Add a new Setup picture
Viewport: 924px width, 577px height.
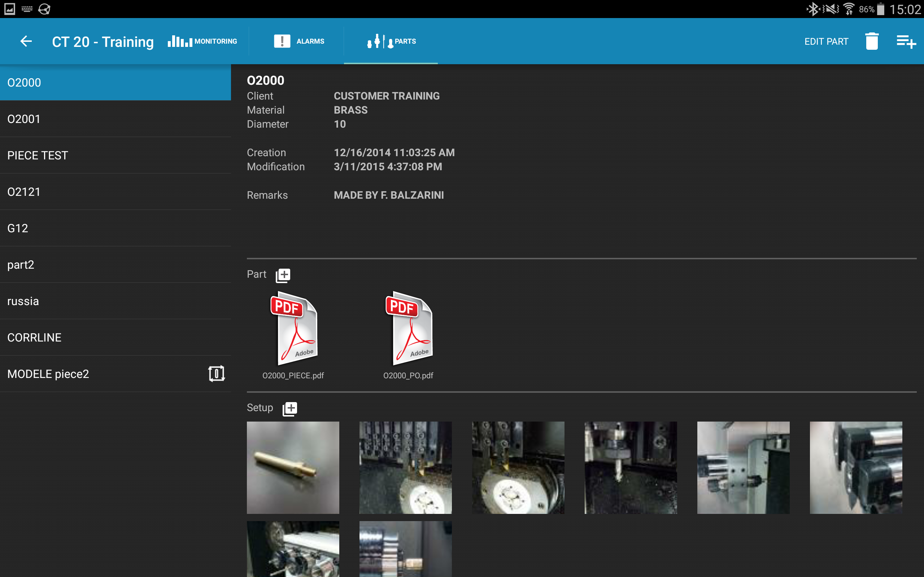click(290, 408)
